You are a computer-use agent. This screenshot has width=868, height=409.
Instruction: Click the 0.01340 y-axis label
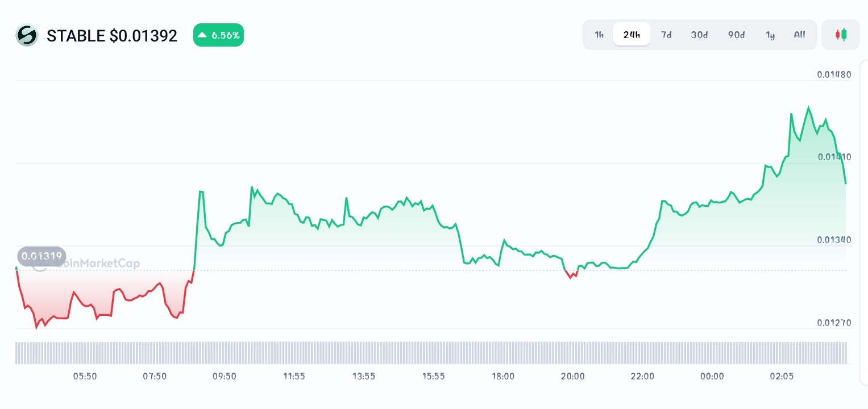point(834,240)
